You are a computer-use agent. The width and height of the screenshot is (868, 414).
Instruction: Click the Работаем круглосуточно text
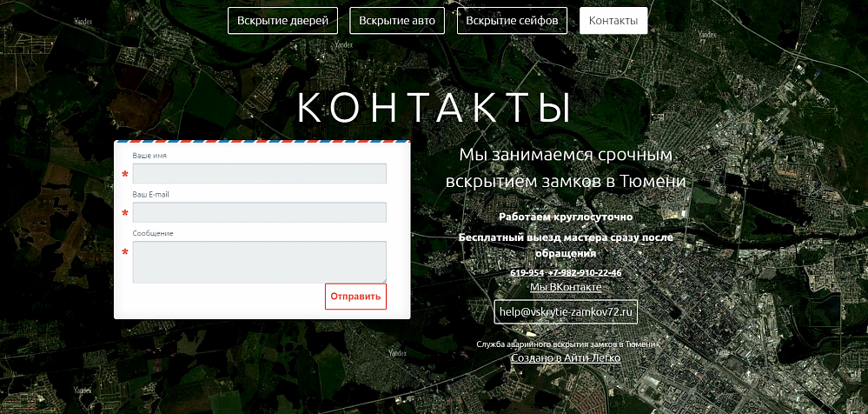566,217
